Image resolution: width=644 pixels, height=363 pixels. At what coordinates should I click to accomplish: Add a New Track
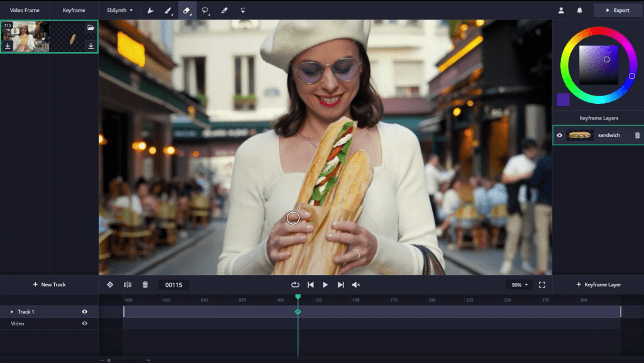[49, 284]
